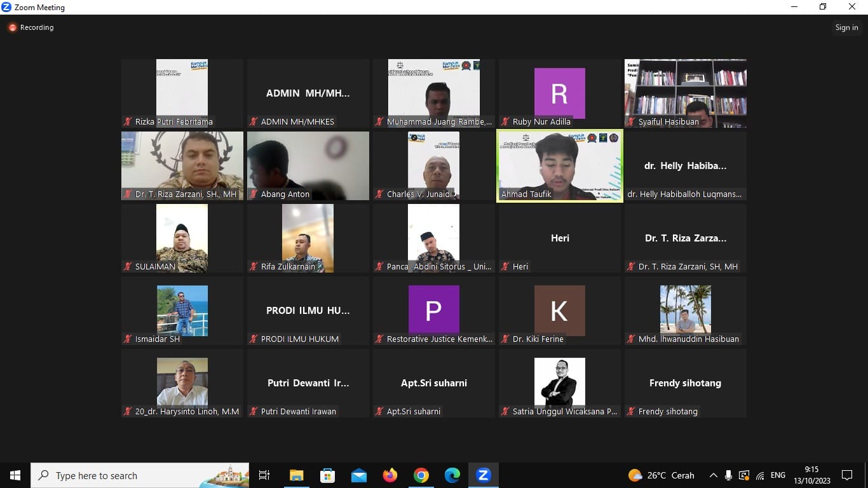Image resolution: width=868 pixels, height=488 pixels.
Task: Open Firefox from the taskbar
Action: pyautogui.click(x=390, y=475)
